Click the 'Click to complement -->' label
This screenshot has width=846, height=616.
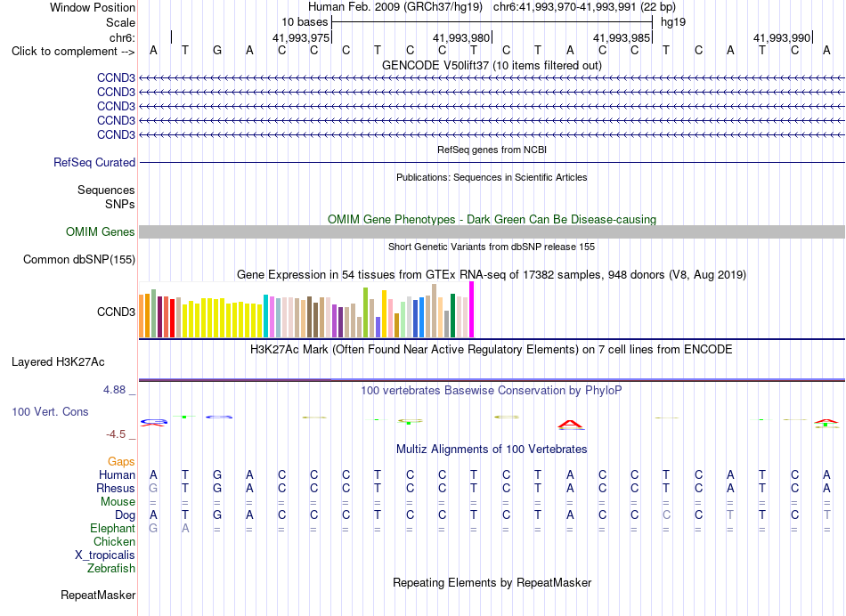click(x=73, y=52)
